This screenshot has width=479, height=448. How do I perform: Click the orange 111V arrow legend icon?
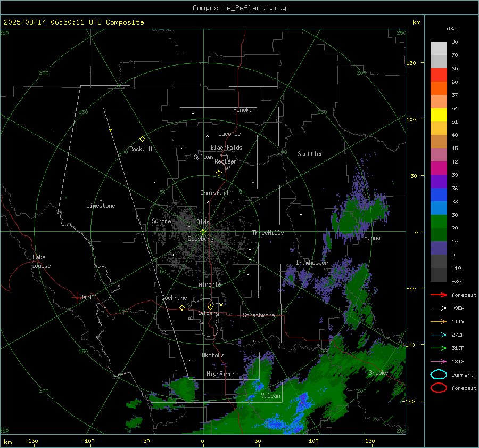click(x=439, y=321)
